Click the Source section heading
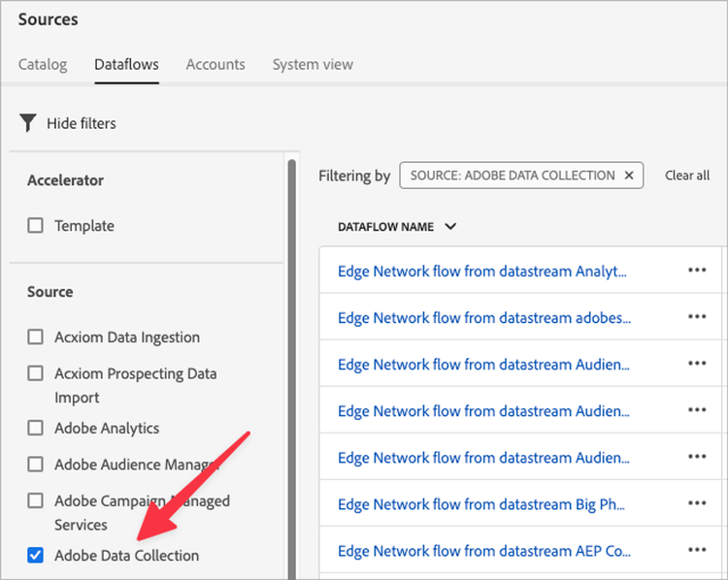 click(x=50, y=292)
